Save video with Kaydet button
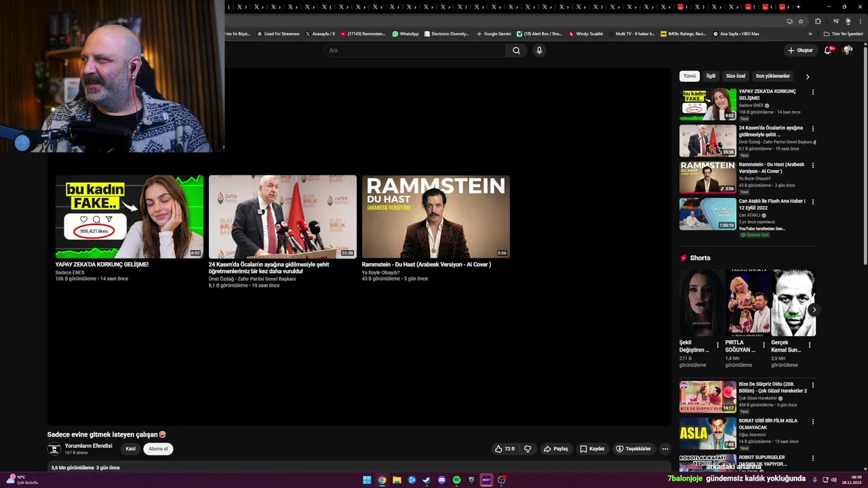Image resolution: width=868 pixels, height=488 pixels. click(592, 449)
